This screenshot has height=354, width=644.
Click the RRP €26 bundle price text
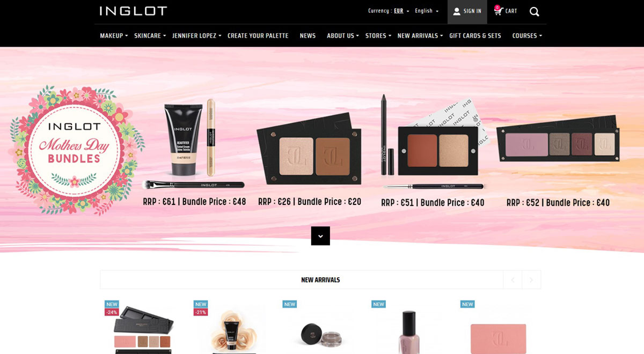[x=310, y=202]
